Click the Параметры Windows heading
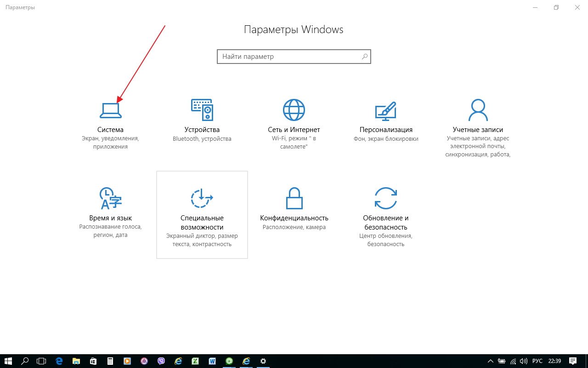The image size is (588, 368). (x=294, y=30)
